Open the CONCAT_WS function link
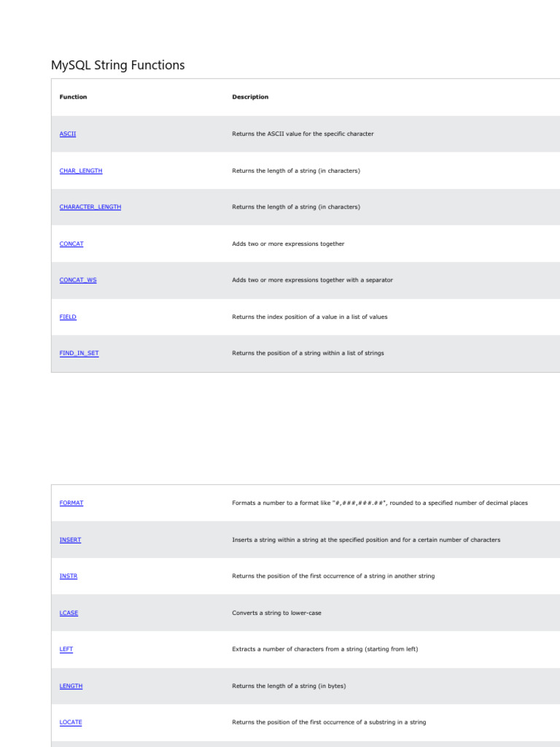The image size is (560, 747). pos(78,280)
